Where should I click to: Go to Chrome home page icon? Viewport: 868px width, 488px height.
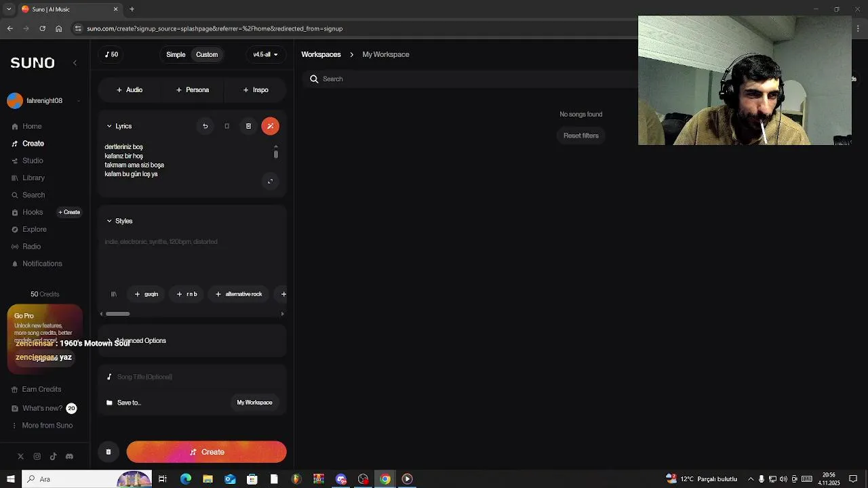[58, 28]
